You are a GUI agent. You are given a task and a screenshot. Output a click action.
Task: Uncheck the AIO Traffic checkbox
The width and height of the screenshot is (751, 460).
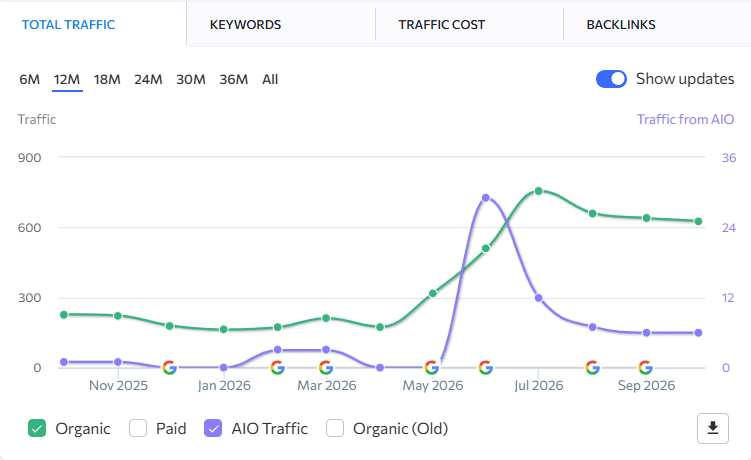(x=213, y=428)
